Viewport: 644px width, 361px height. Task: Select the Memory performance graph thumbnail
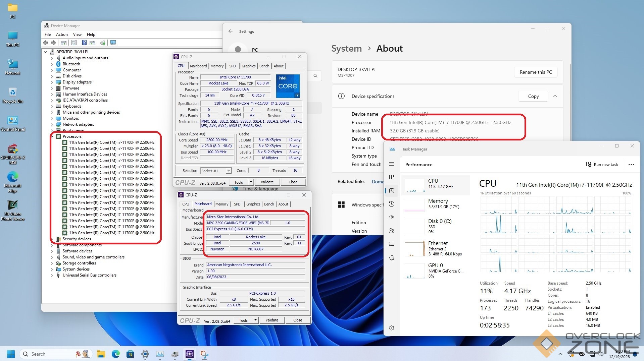click(415, 205)
